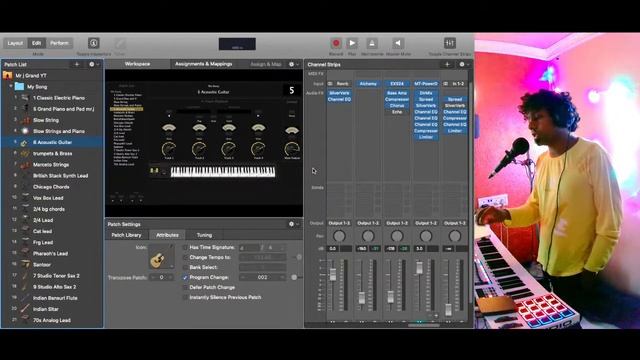Open the MT-PowerD instrument slot
Viewport: 640px width, 360px height.
(426, 84)
